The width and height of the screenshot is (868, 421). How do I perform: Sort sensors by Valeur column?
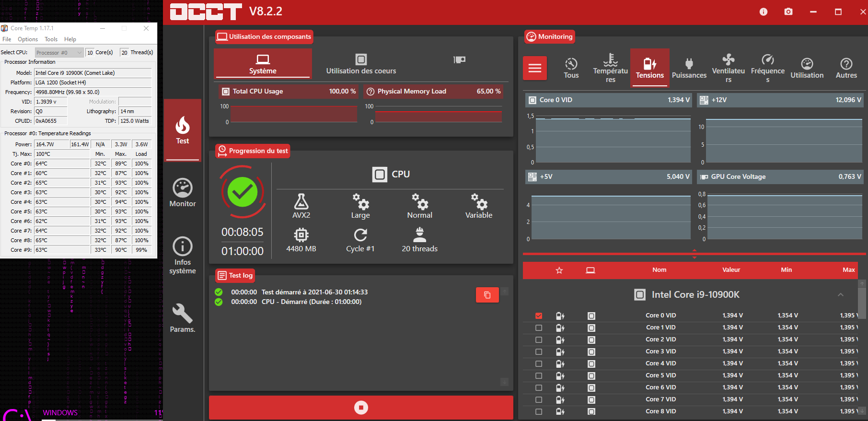pyautogui.click(x=731, y=270)
